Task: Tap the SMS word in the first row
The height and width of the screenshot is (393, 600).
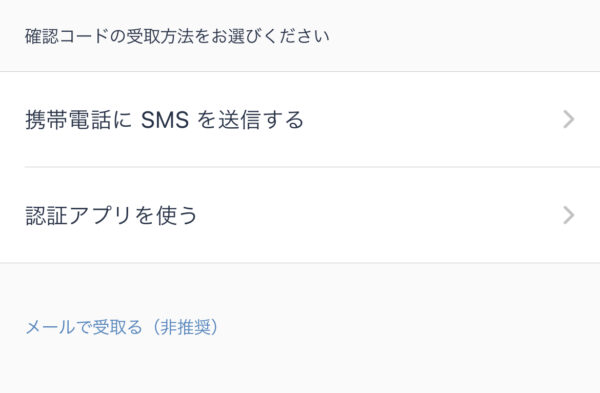Action: tap(165, 120)
